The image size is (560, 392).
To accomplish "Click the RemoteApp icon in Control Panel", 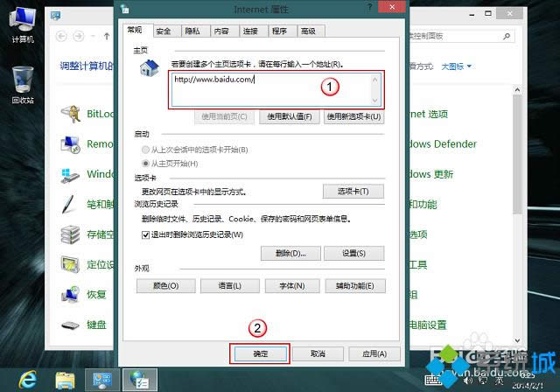I will (71, 144).
